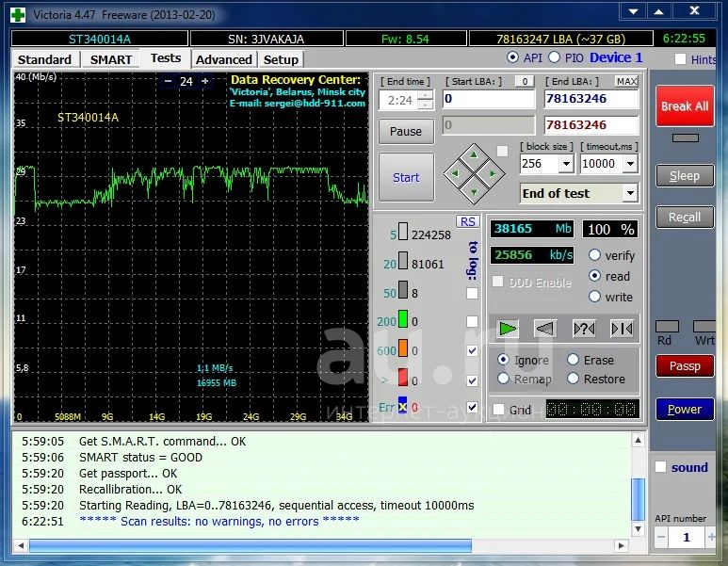Click the Start LBA input field
This screenshot has height=566, width=728.
click(x=488, y=99)
